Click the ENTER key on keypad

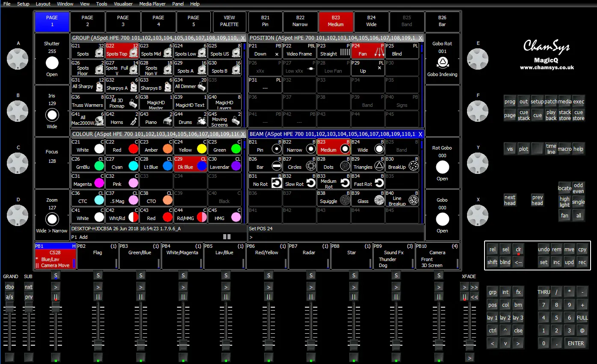[x=576, y=343]
